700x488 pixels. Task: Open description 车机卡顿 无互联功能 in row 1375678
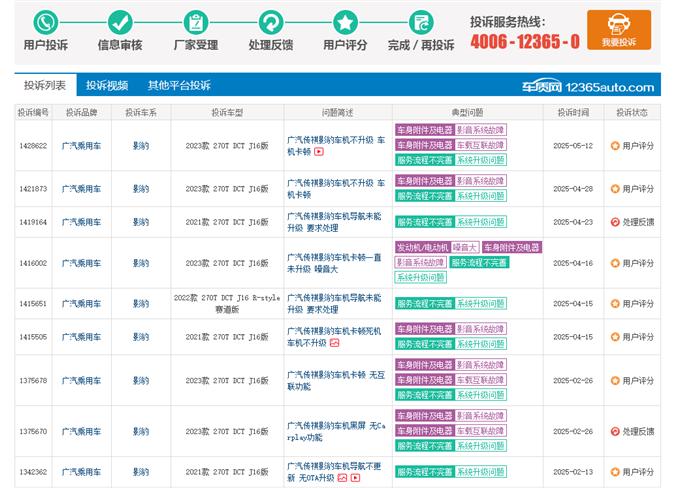[336, 380]
